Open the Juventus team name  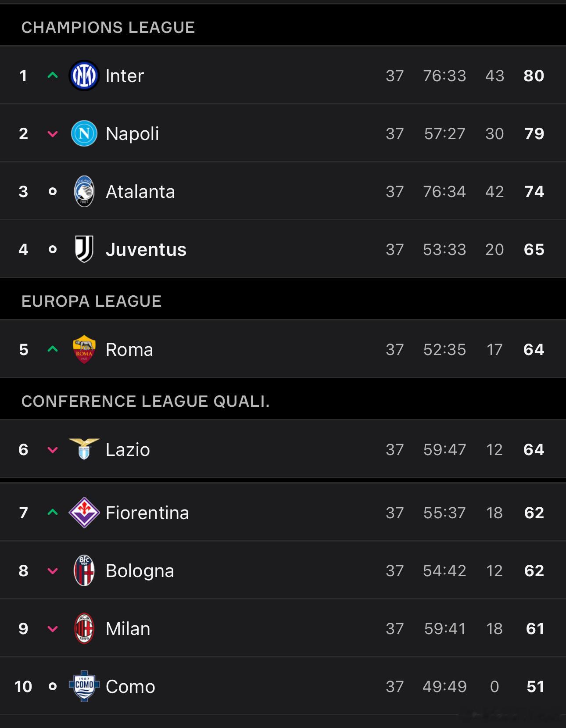[x=146, y=249]
